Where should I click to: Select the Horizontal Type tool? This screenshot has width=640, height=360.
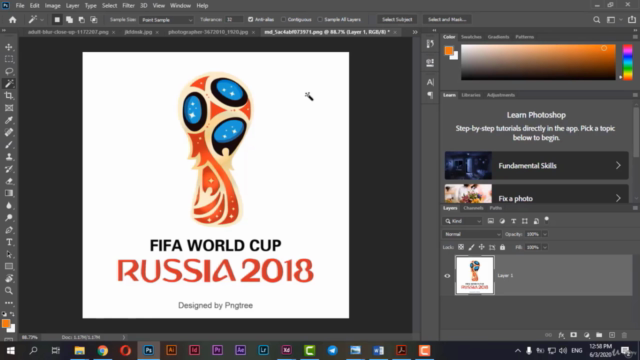pos(9,242)
